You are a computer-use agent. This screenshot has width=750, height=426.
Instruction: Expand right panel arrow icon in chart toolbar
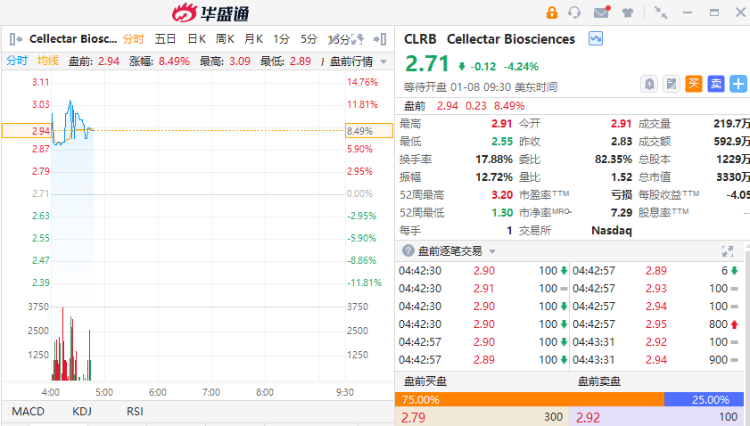point(380,39)
